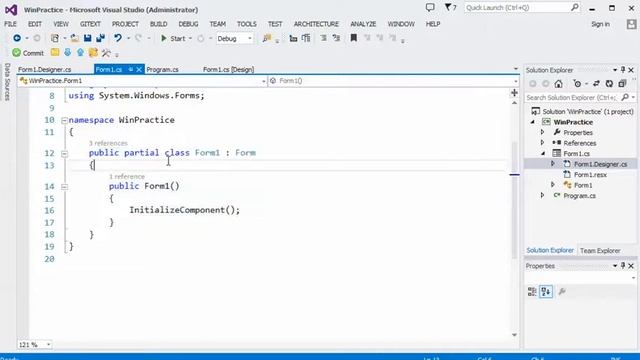Save the current file with Save icon
The height and width of the screenshot is (360, 640).
87,38
